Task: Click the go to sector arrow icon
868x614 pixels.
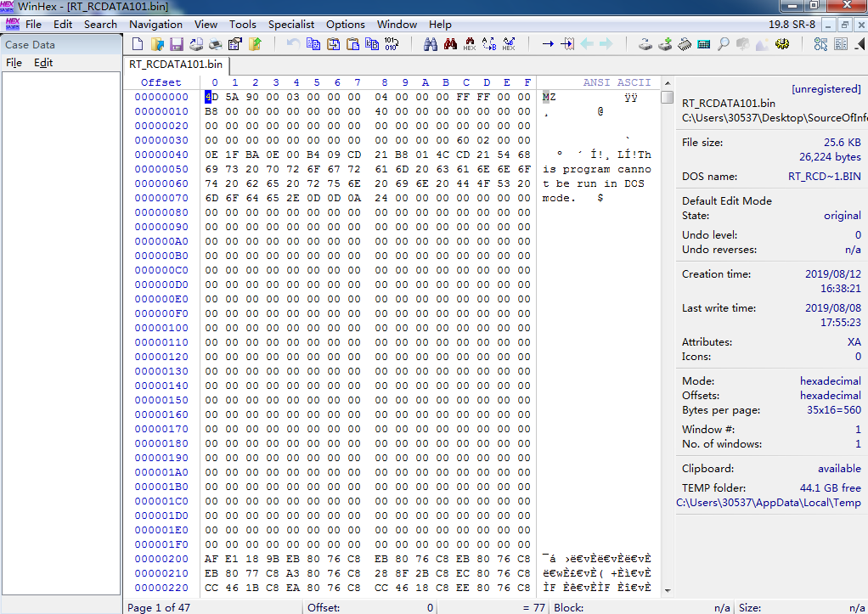Action: coord(567,44)
